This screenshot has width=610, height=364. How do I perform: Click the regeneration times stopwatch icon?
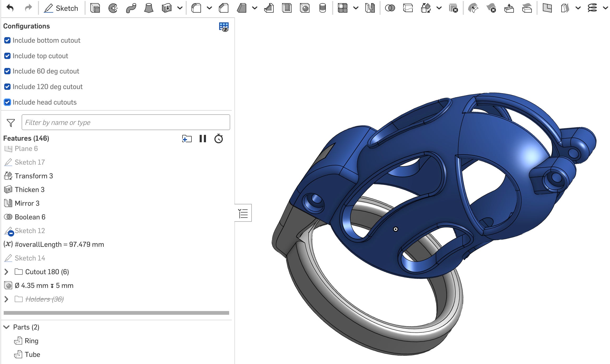pyautogui.click(x=218, y=139)
